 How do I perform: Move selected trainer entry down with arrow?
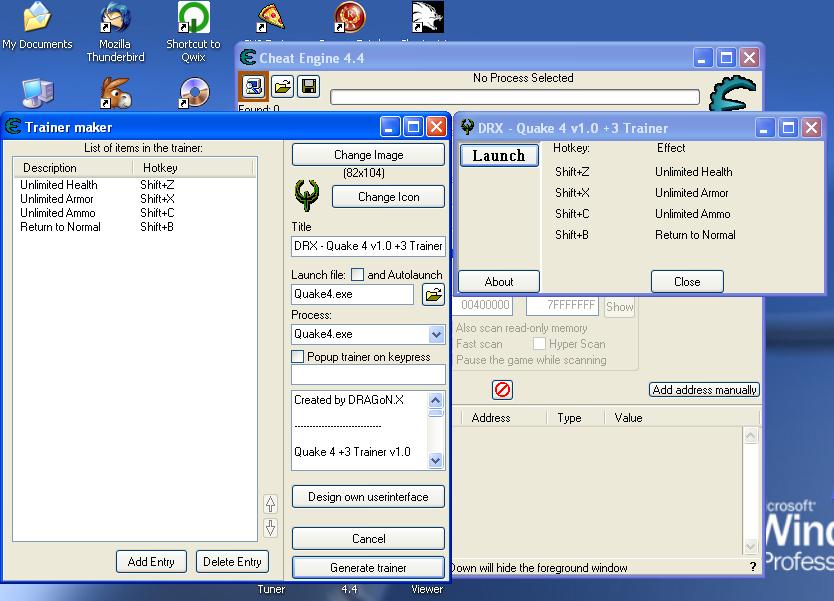point(270,528)
